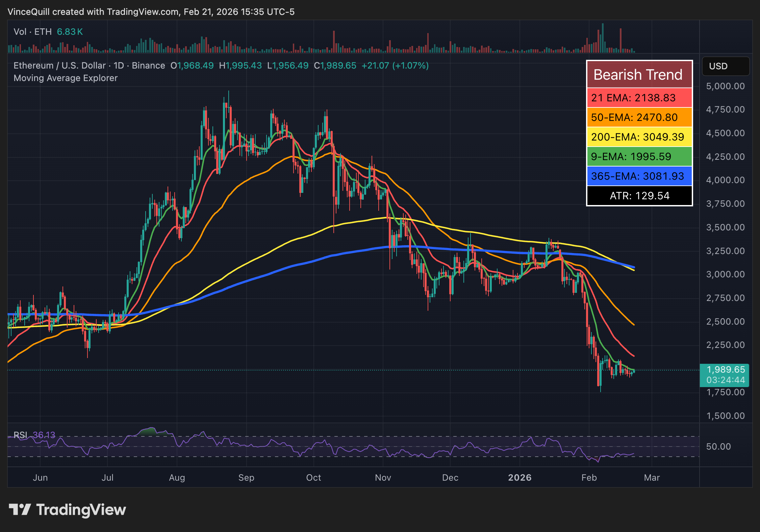The image size is (760, 532).
Task: Click the Bearish Trend header
Action: (639, 75)
